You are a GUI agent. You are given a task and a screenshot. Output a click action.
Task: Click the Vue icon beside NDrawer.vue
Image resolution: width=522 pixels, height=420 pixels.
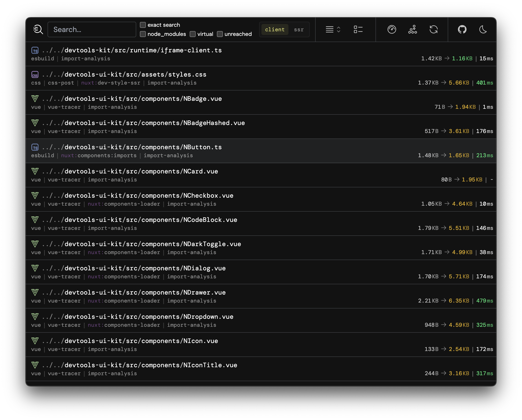(35, 292)
